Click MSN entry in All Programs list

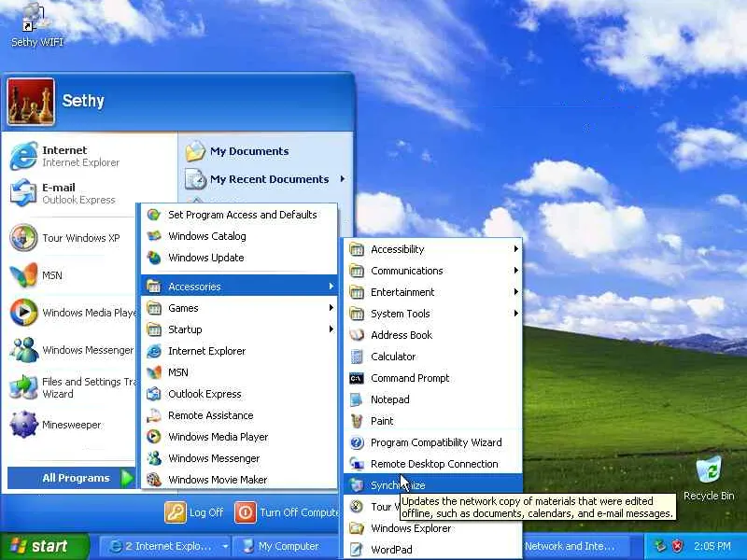pyautogui.click(x=239, y=372)
